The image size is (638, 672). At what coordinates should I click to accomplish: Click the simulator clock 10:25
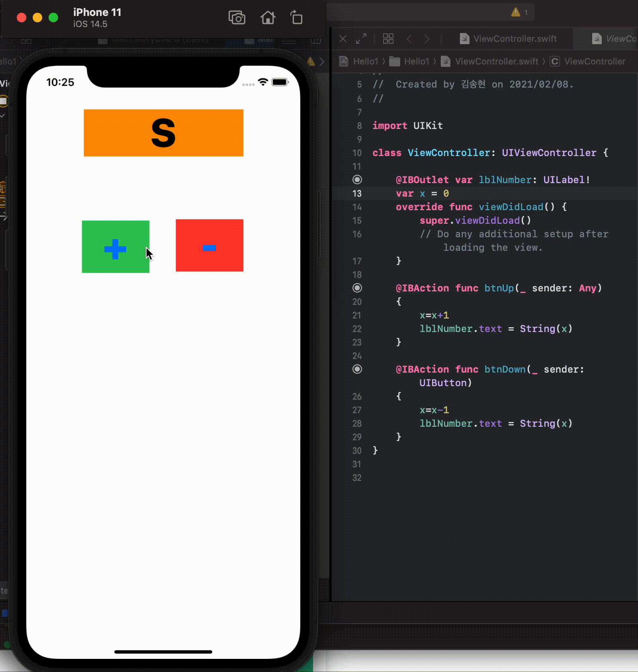[60, 82]
